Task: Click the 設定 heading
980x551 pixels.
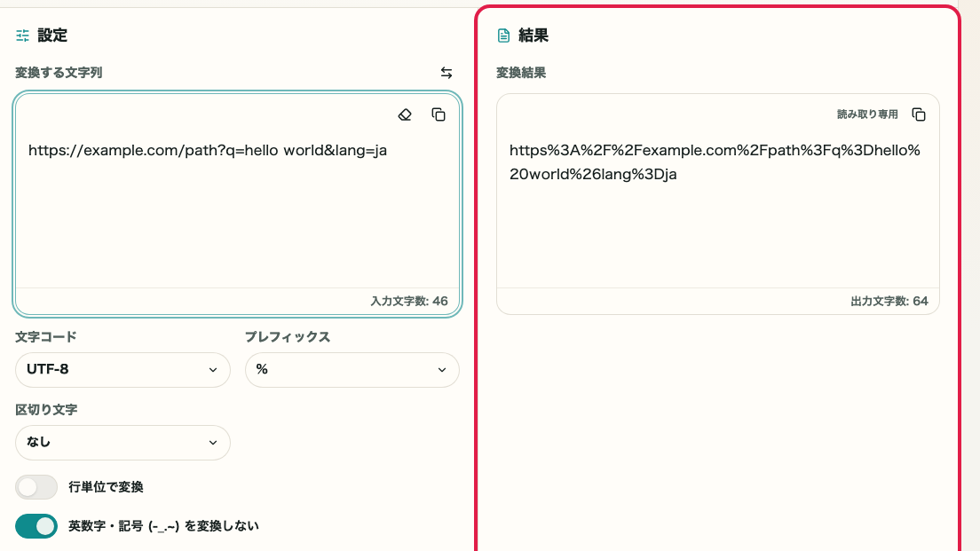Action: pyautogui.click(x=52, y=35)
